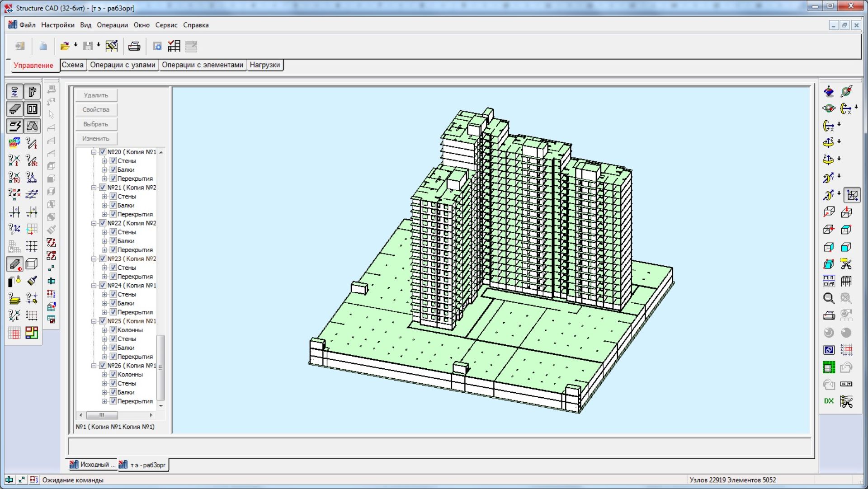Uncheck the №20 group checkbox

coord(103,152)
